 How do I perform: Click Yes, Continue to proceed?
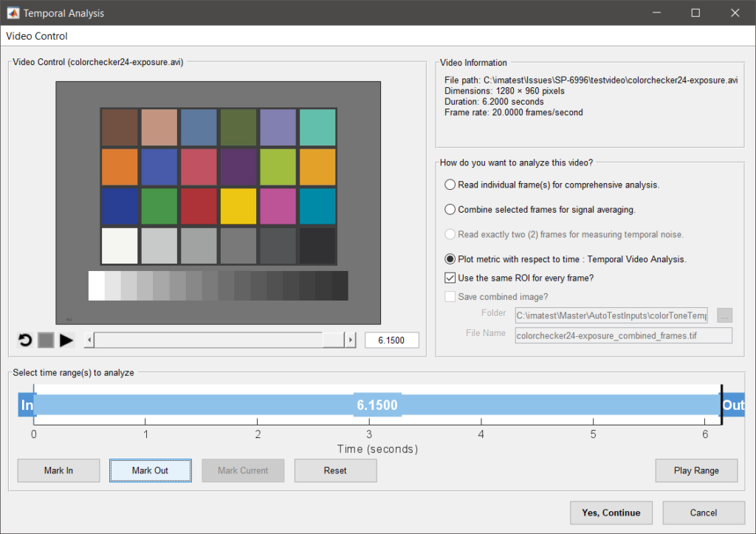pos(611,513)
